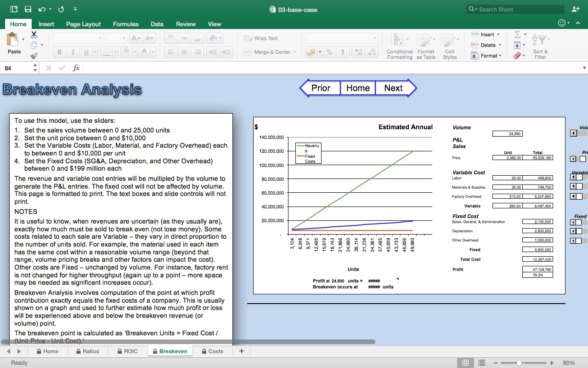
Task: Click the Cell Styles icon
Action: point(449,46)
